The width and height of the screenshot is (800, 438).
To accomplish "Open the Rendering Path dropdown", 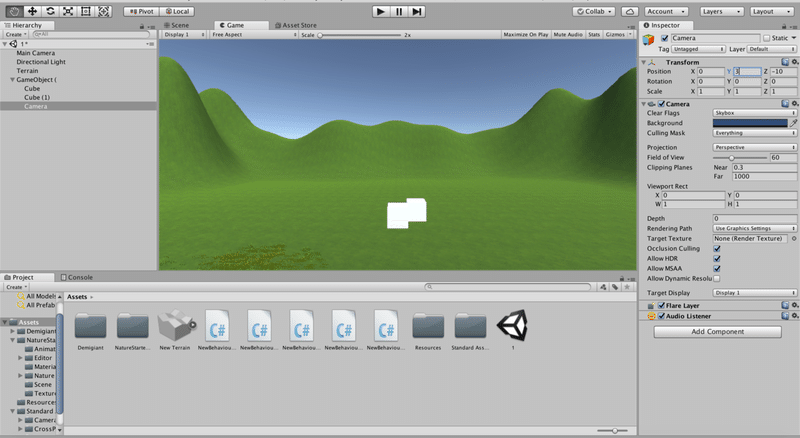I will tap(755, 228).
